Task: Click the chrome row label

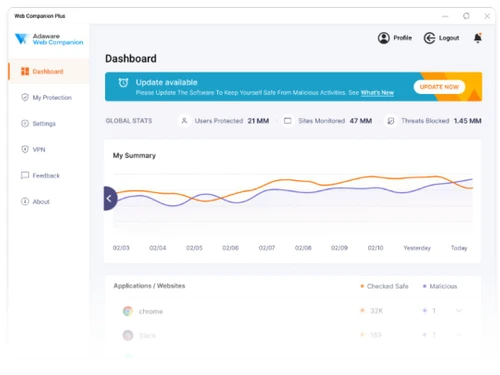Action: coord(151,311)
